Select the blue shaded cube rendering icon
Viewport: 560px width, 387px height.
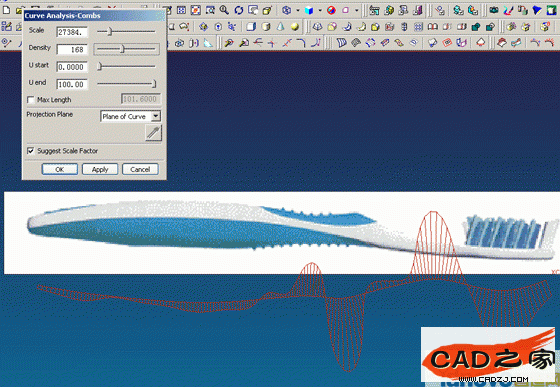click(x=309, y=10)
